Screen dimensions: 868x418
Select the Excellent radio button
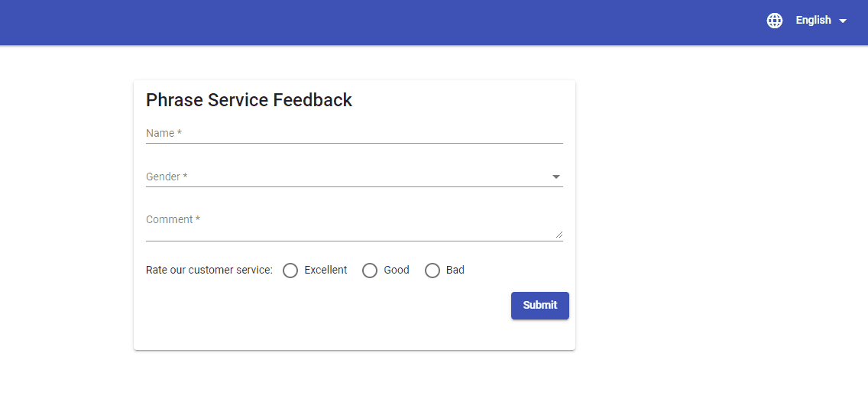click(x=290, y=271)
